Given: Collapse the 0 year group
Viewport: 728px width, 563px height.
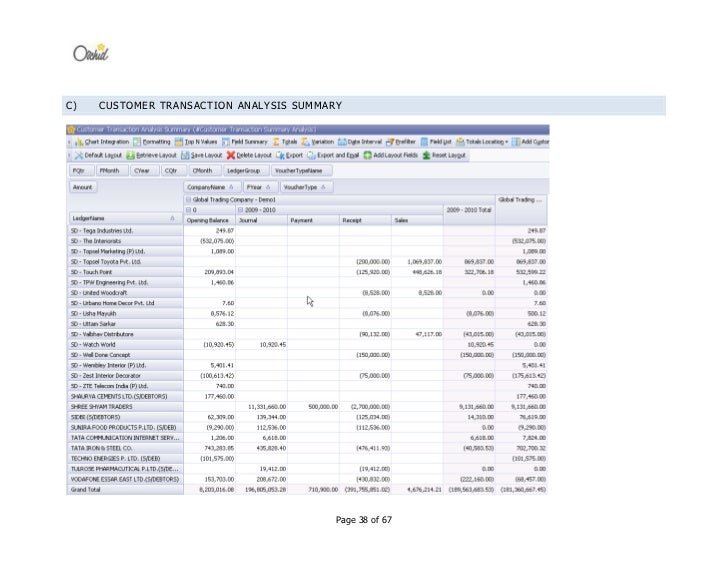Looking at the screenshot, I should coord(188,210).
